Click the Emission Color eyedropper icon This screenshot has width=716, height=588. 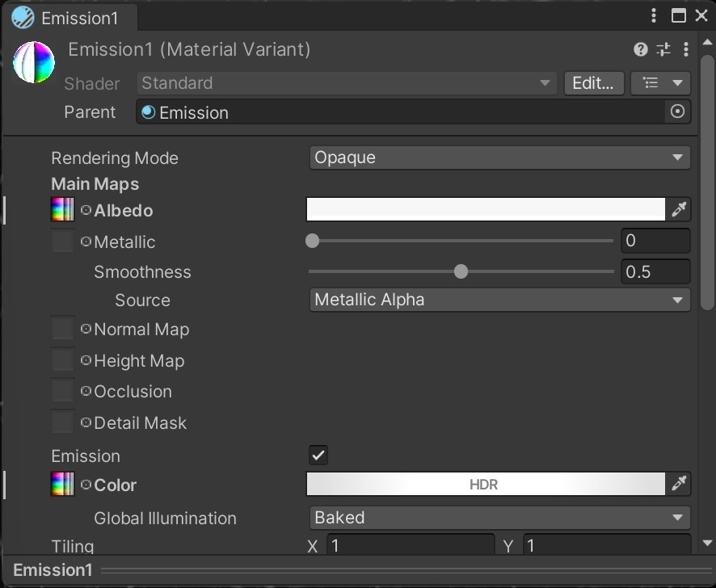(679, 484)
